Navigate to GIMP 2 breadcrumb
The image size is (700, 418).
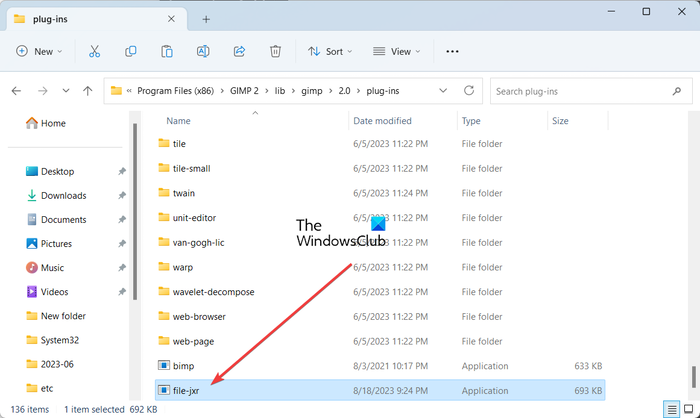point(244,91)
